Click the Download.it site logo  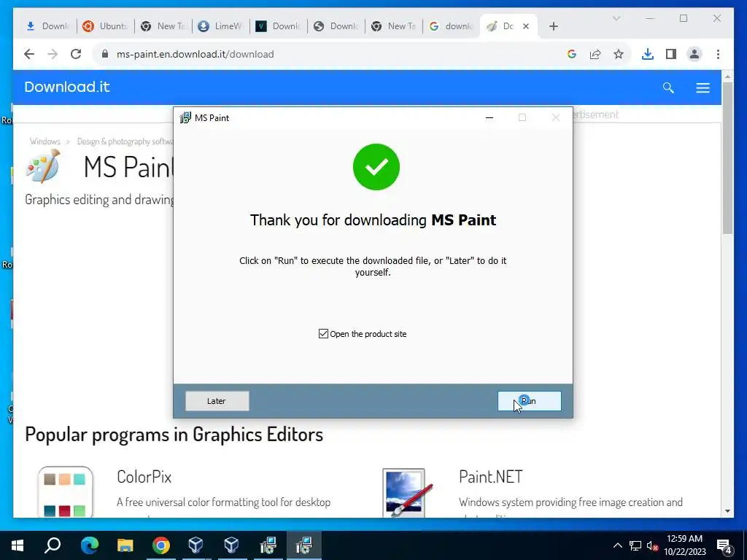pos(67,87)
